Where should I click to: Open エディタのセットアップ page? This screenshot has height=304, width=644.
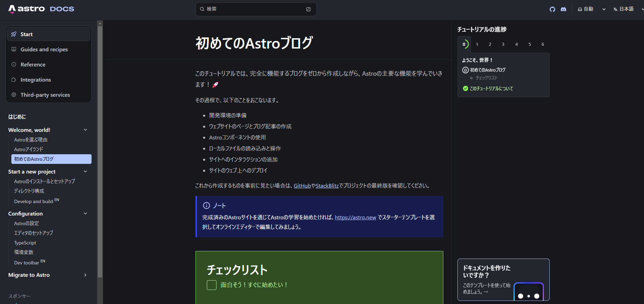click(x=51, y=233)
